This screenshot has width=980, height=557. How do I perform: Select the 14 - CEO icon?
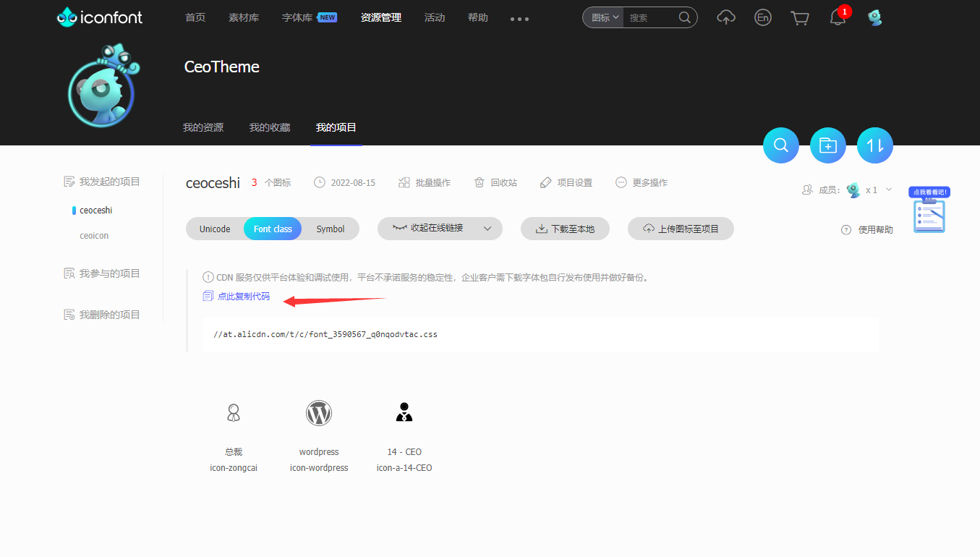(x=404, y=413)
